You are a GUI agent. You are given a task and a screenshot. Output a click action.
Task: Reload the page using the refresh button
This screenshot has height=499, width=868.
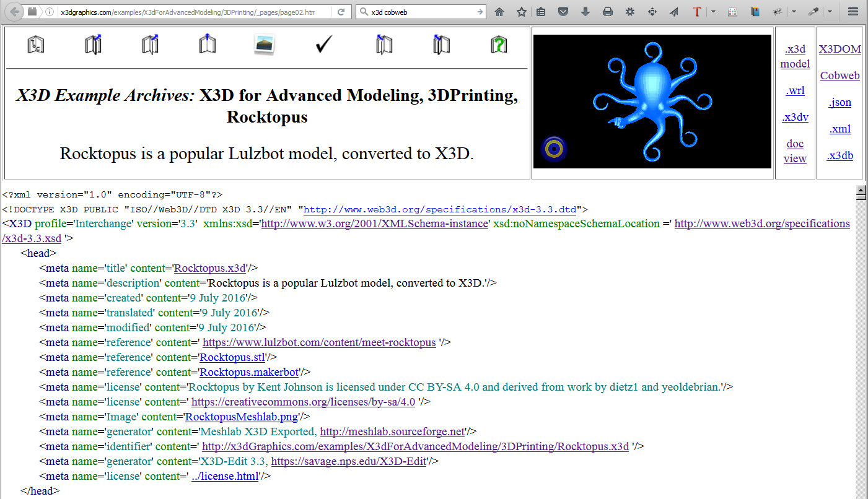(x=341, y=12)
